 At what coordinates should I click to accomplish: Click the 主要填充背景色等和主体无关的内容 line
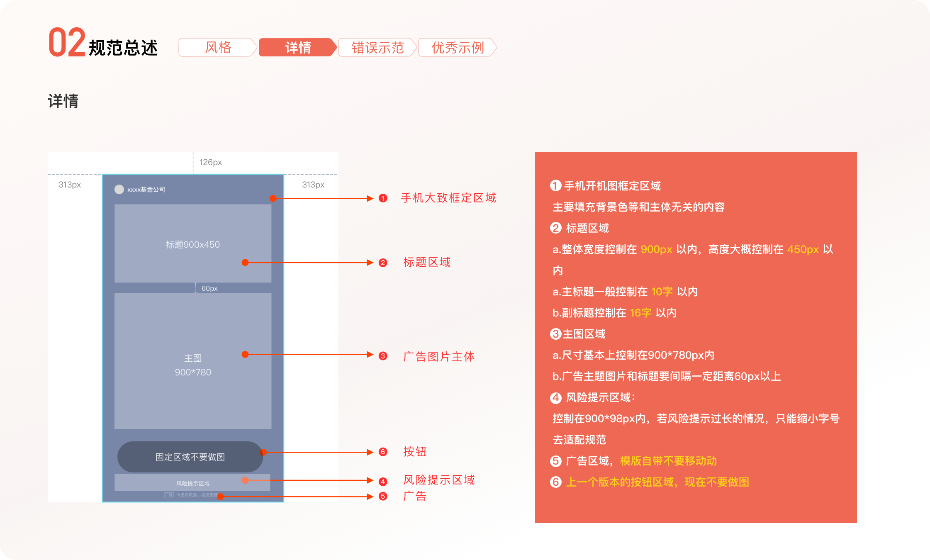click(x=638, y=207)
